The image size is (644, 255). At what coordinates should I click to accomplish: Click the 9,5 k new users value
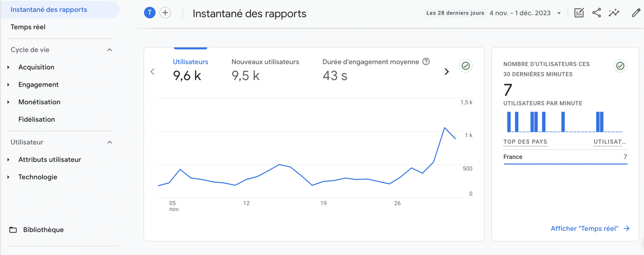tap(246, 76)
